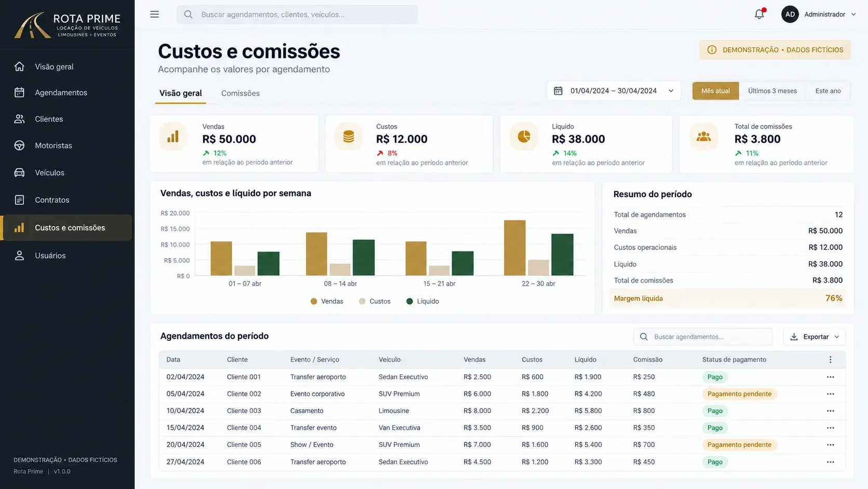Image resolution: width=868 pixels, height=489 pixels.
Task: Click the Contratos document icon
Action: click(x=20, y=200)
